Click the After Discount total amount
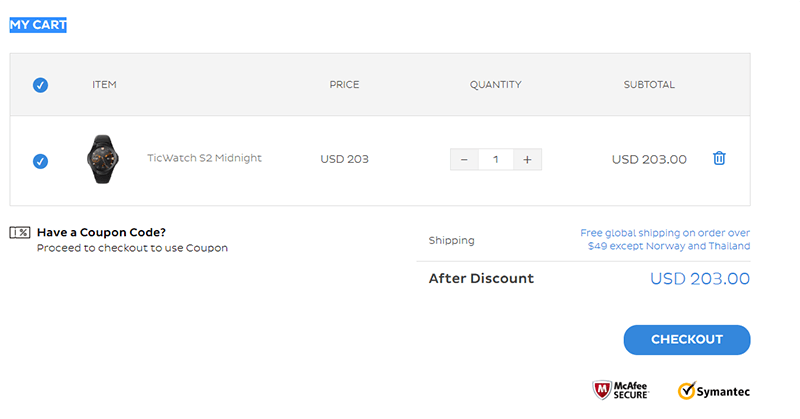Image resolution: width=800 pixels, height=419 pixels. 699,279
